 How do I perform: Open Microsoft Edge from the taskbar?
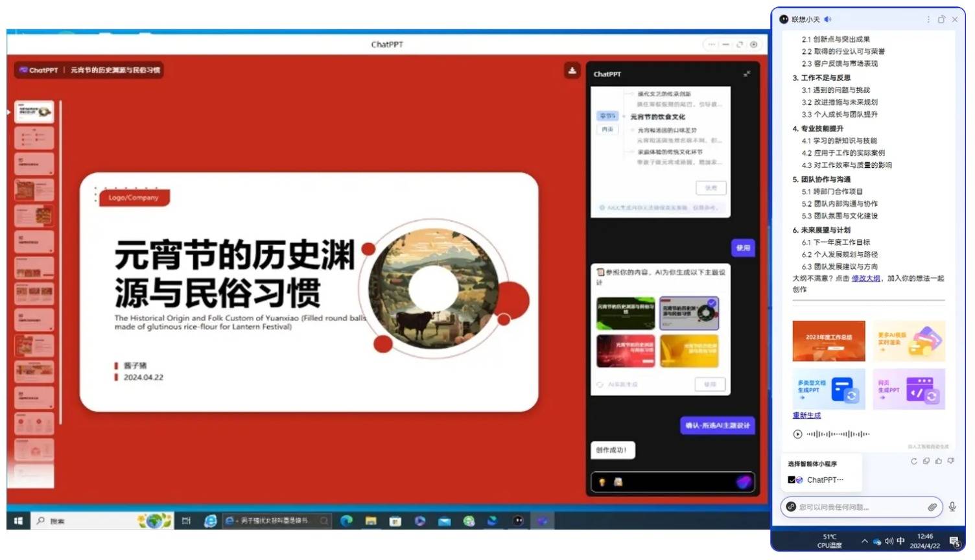[x=347, y=520]
